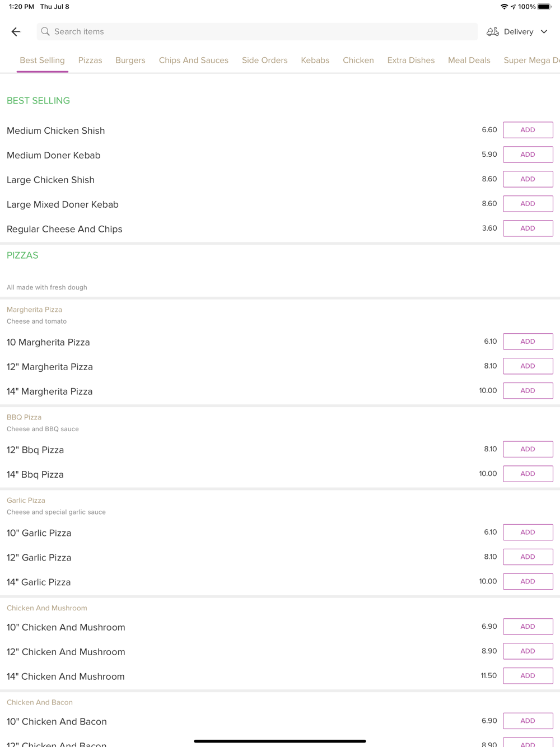Add 12" Margherita Pizza to order
The height and width of the screenshot is (747, 560).
(x=528, y=366)
